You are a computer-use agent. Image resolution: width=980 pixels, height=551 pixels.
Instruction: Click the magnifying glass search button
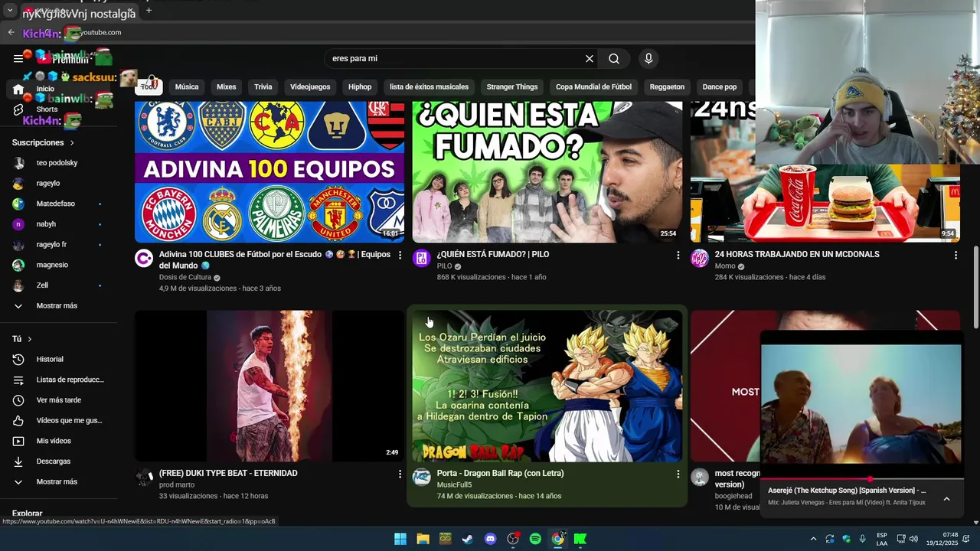(x=614, y=59)
